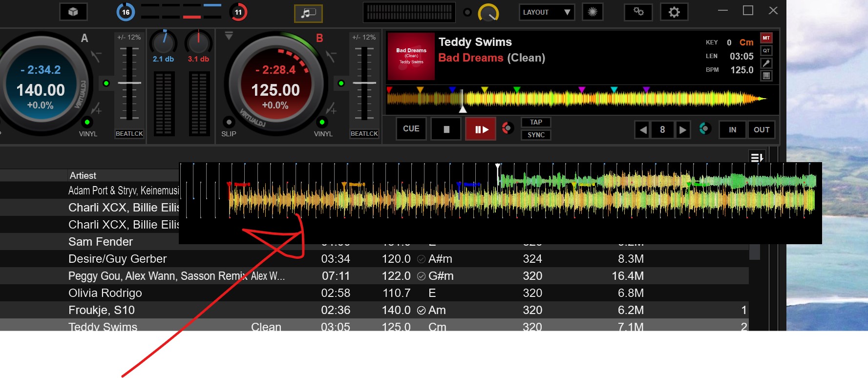Click the starburst effects icon

593,12
